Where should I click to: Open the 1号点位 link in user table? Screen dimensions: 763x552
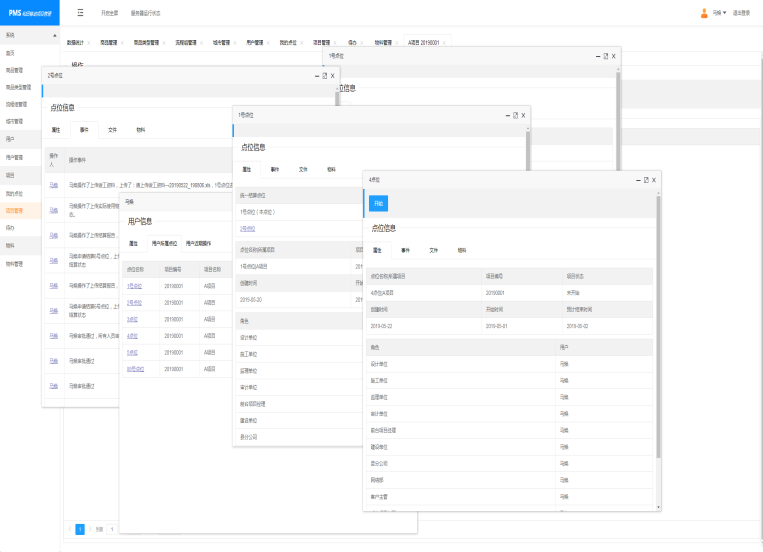134,286
